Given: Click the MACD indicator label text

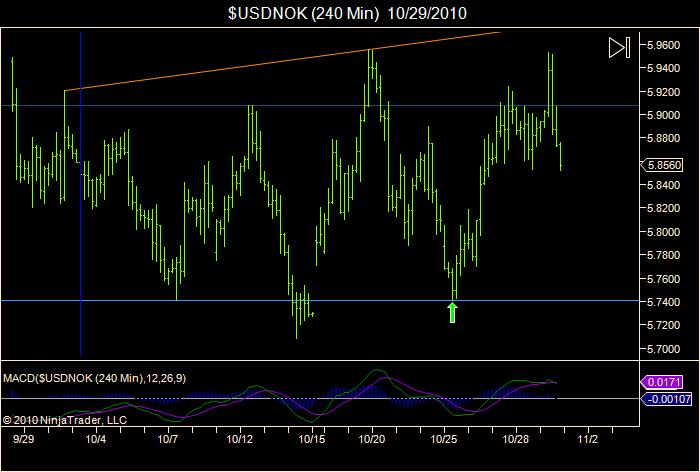Looking at the screenshot, I should pos(95,379).
